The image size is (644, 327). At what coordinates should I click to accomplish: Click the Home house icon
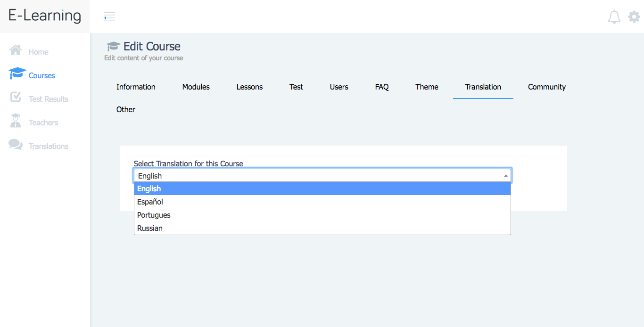click(x=16, y=50)
